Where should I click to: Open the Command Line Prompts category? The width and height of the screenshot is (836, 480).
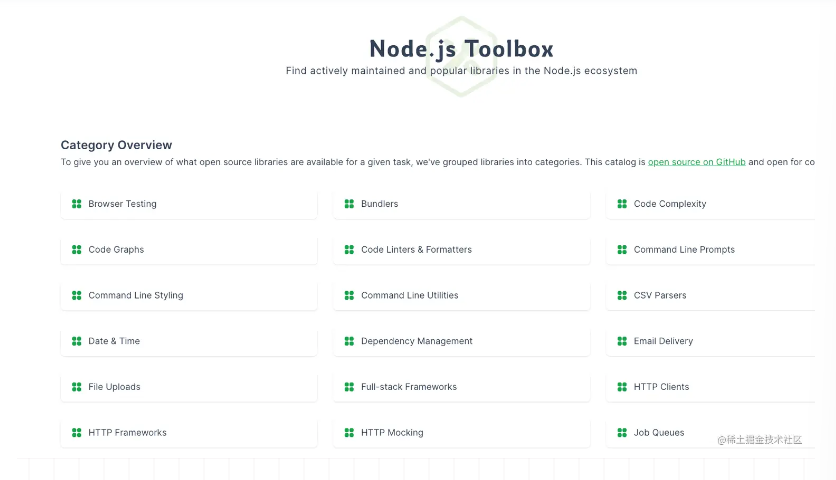pos(684,250)
